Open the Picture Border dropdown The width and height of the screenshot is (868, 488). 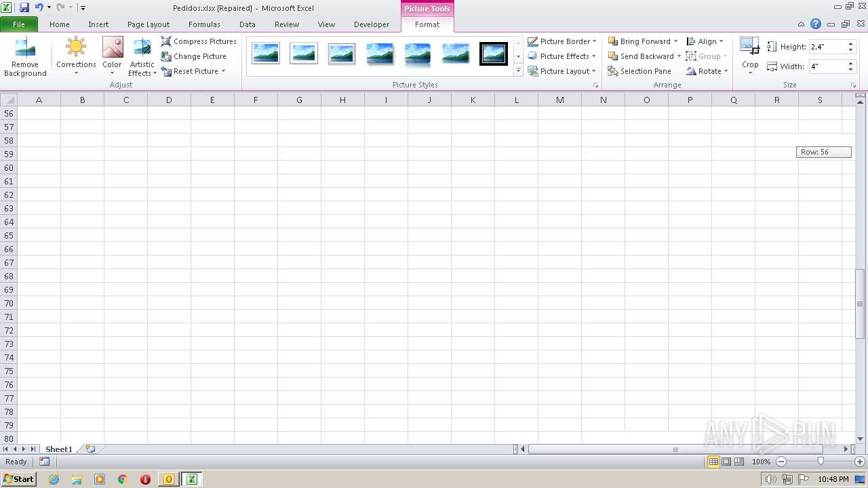pyautogui.click(x=562, y=41)
